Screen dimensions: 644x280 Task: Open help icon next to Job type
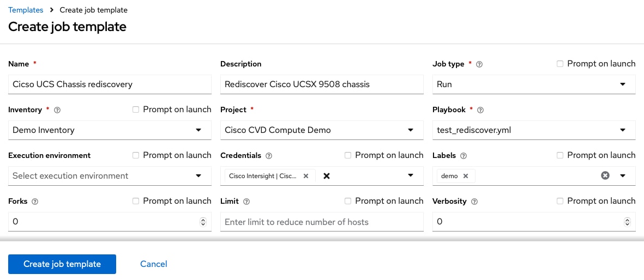(x=479, y=64)
